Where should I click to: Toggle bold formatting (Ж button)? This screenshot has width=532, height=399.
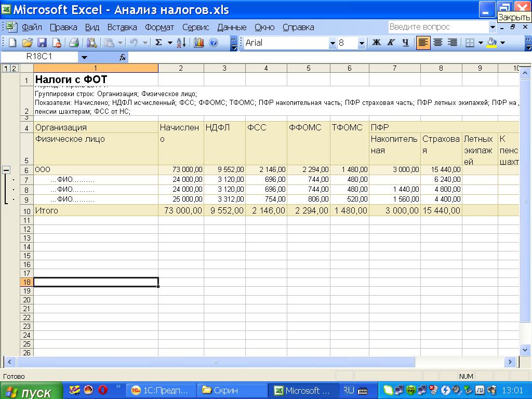pos(377,43)
